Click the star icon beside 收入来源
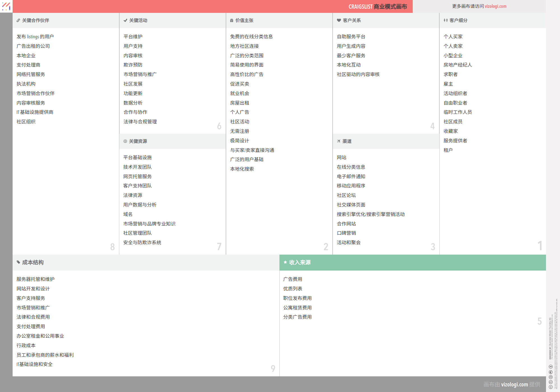 [285, 262]
